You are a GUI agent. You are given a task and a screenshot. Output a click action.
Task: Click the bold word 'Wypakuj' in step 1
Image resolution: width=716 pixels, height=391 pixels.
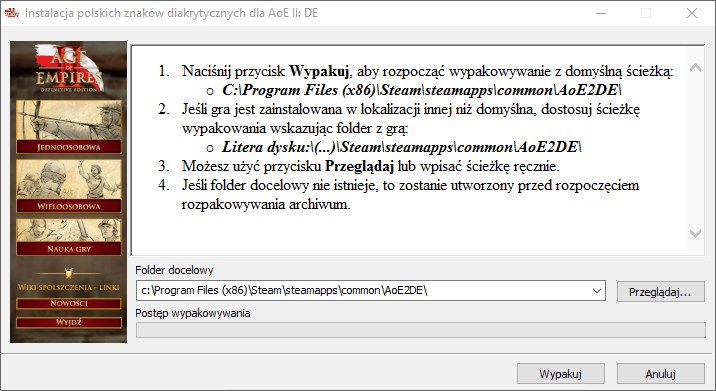pyautogui.click(x=319, y=71)
